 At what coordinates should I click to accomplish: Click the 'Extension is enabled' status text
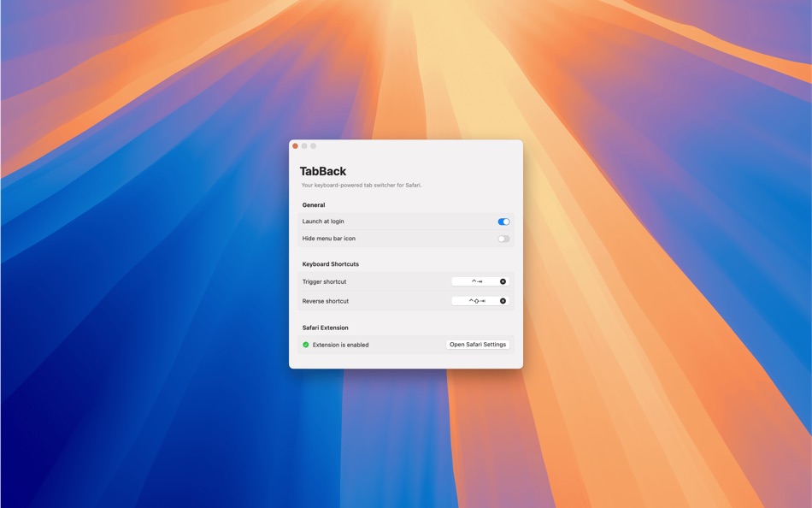click(x=341, y=346)
